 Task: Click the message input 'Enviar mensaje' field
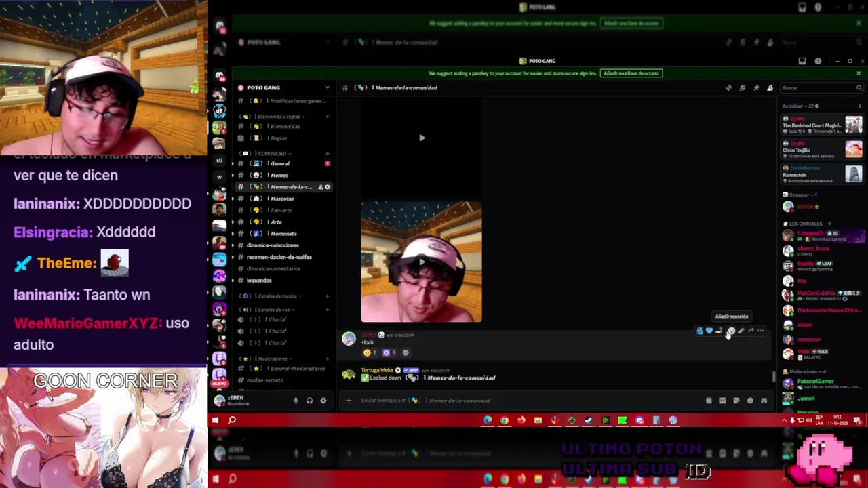529,401
